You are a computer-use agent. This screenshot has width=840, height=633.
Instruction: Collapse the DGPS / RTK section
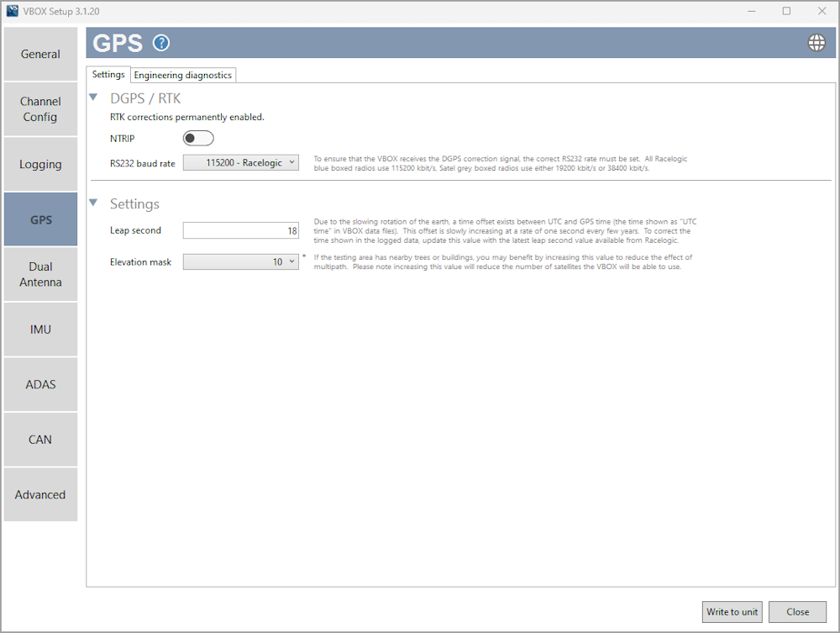pyautogui.click(x=94, y=98)
